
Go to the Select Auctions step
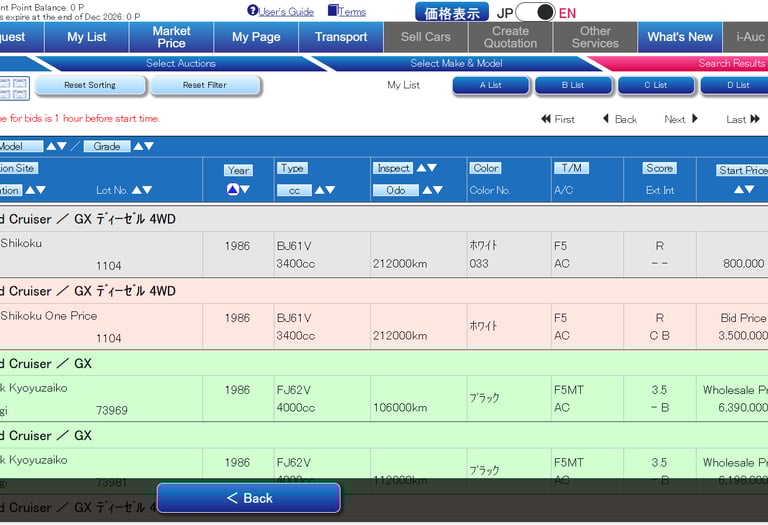click(x=181, y=63)
